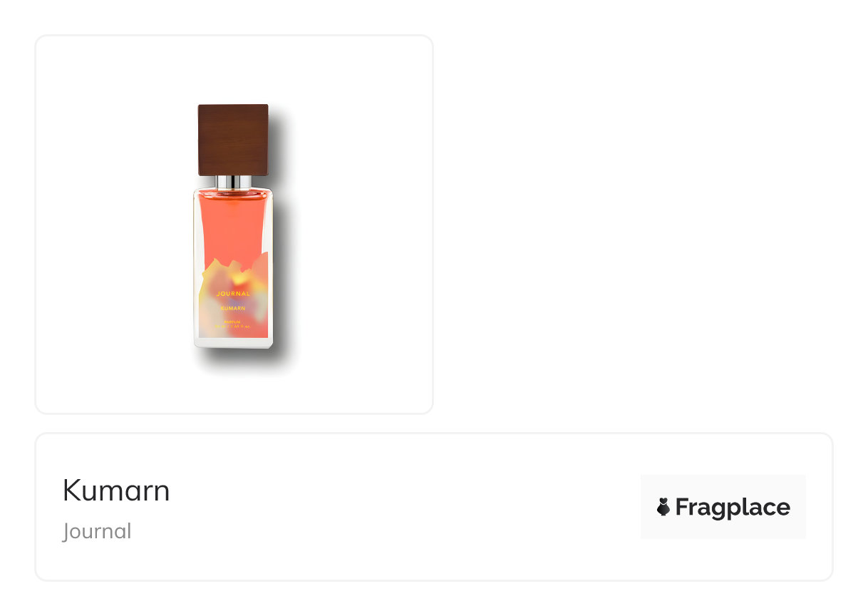This screenshot has height=616, width=868.
Task: Open the Journal brand link
Action: (x=97, y=531)
